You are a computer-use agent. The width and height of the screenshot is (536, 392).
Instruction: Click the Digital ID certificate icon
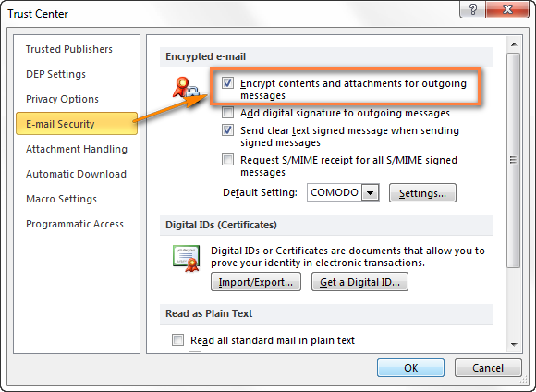coord(187,258)
